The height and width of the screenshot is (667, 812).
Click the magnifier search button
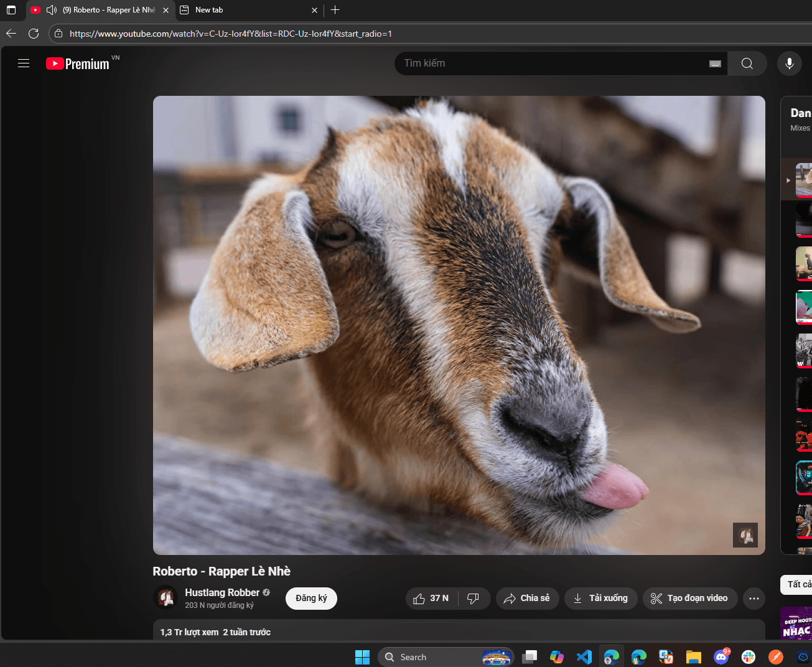click(747, 63)
